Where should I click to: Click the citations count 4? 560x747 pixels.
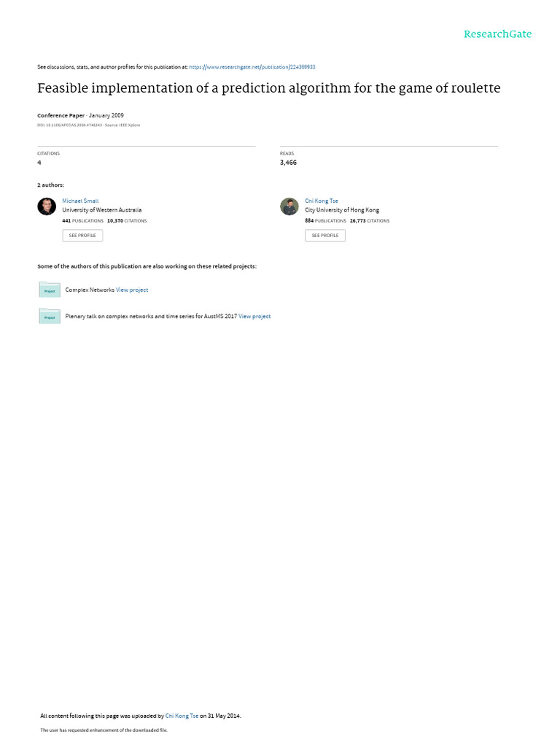pos(39,163)
